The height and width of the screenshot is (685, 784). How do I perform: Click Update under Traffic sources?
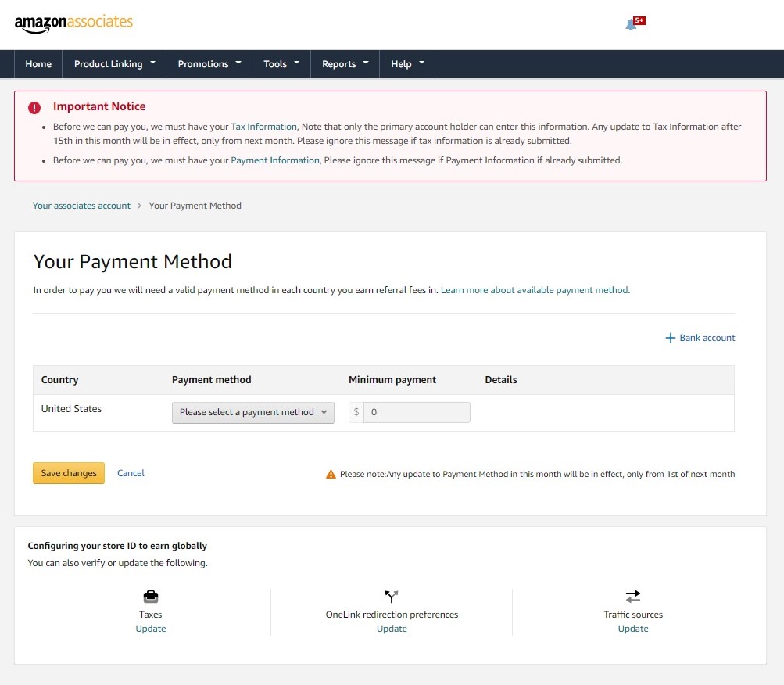point(633,629)
